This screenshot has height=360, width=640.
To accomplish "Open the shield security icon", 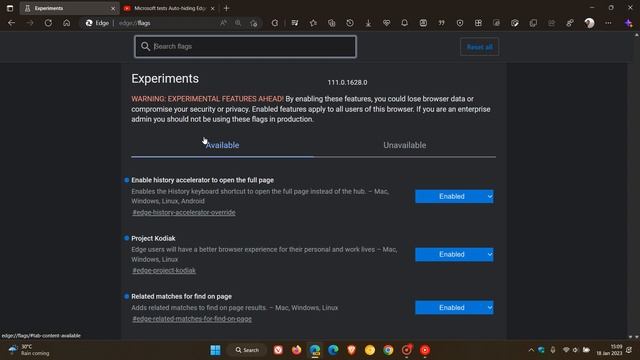I will pyautogui.click(x=460, y=23).
